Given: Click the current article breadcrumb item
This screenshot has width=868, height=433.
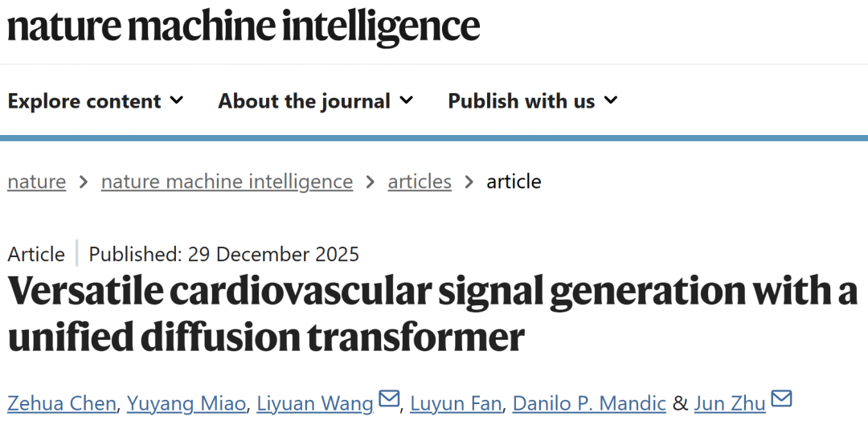Looking at the screenshot, I should click(514, 182).
